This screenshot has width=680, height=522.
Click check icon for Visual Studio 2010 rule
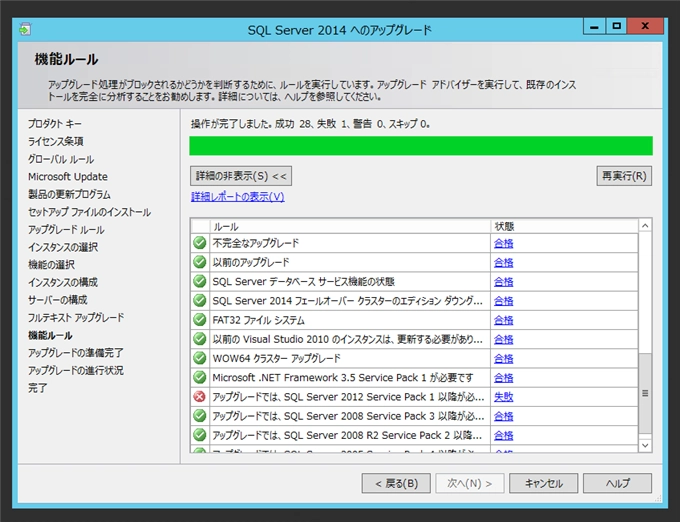pyautogui.click(x=199, y=339)
